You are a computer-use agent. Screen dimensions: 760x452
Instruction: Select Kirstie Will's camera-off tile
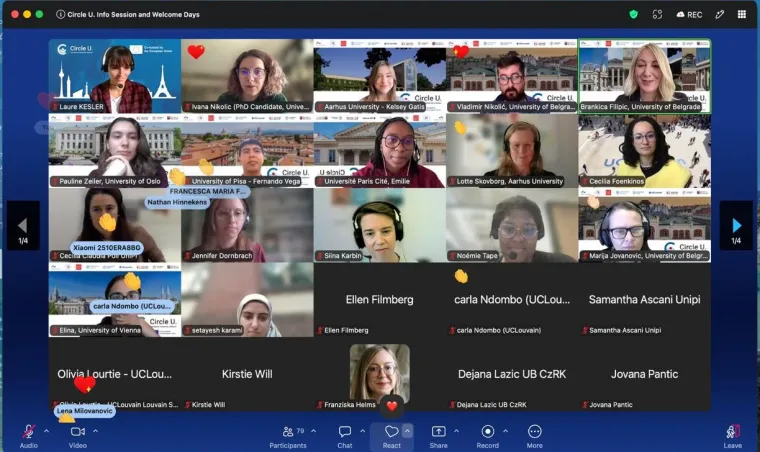point(247,374)
